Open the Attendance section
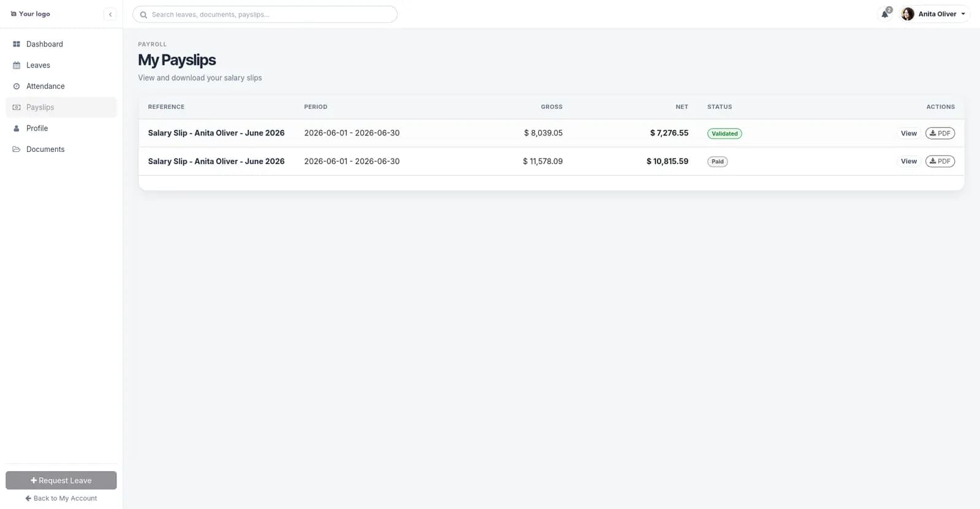The height and width of the screenshot is (509, 980). [61, 86]
